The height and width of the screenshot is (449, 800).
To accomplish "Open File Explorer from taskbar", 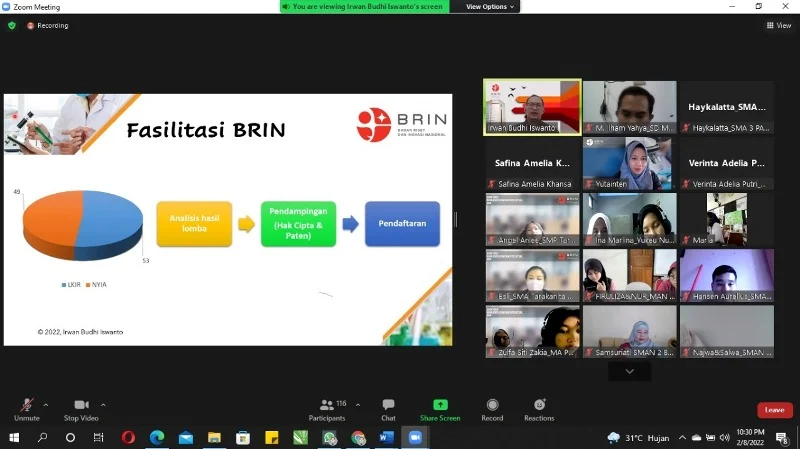I will pyautogui.click(x=214, y=437).
